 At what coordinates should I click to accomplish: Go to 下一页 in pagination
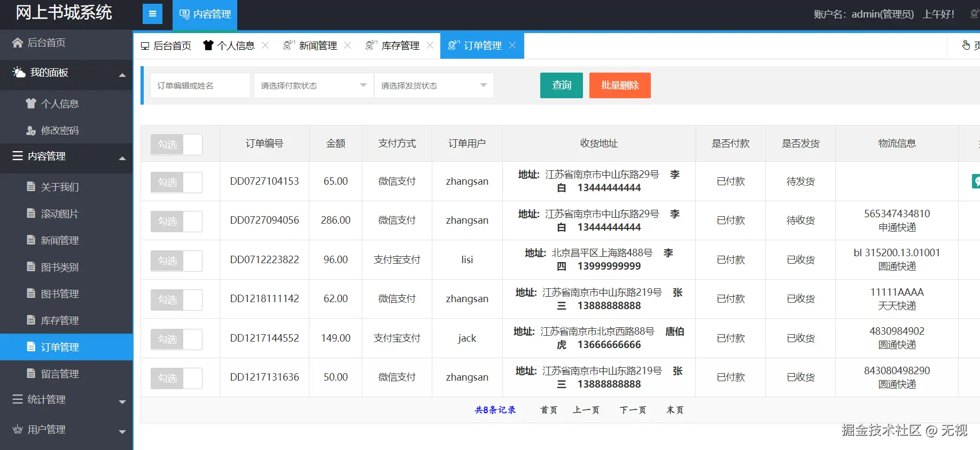[x=633, y=410]
